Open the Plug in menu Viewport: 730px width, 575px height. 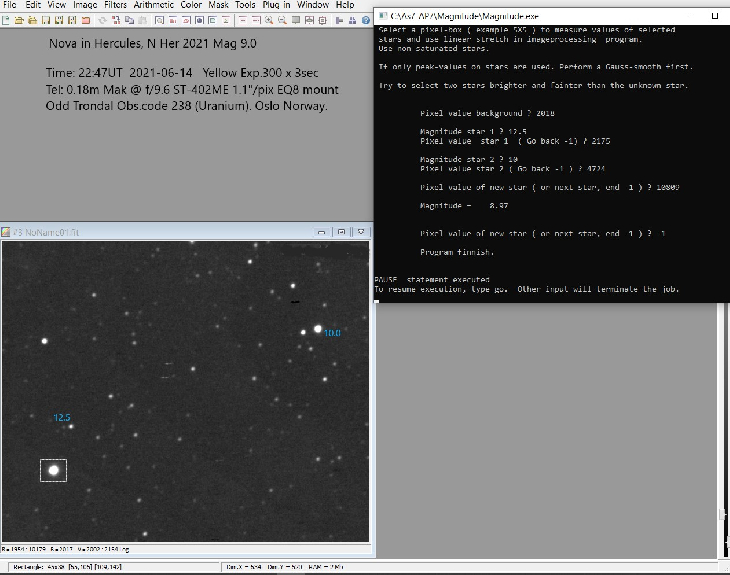276,5
